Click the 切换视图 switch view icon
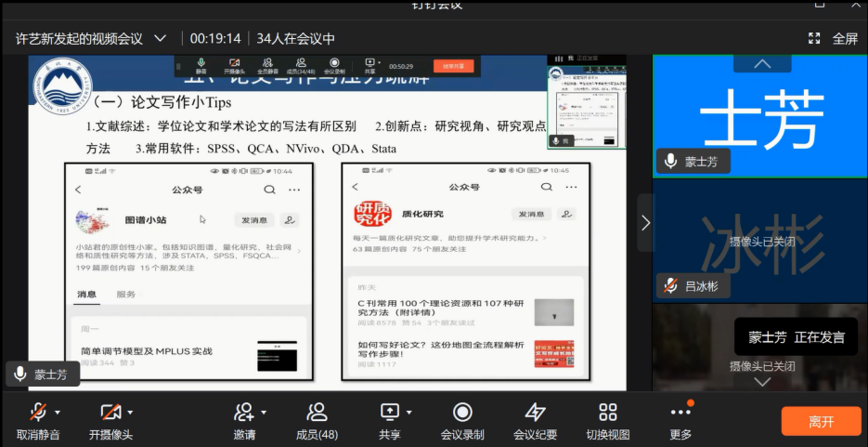Screen dimensions: 868x447 pos(608,412)
